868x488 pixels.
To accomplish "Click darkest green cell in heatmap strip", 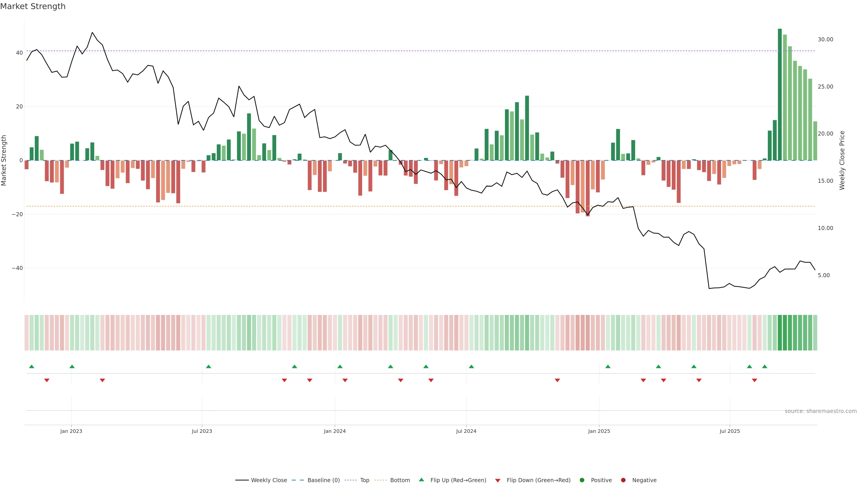I will pyautogui.click(x=780, y=333).
